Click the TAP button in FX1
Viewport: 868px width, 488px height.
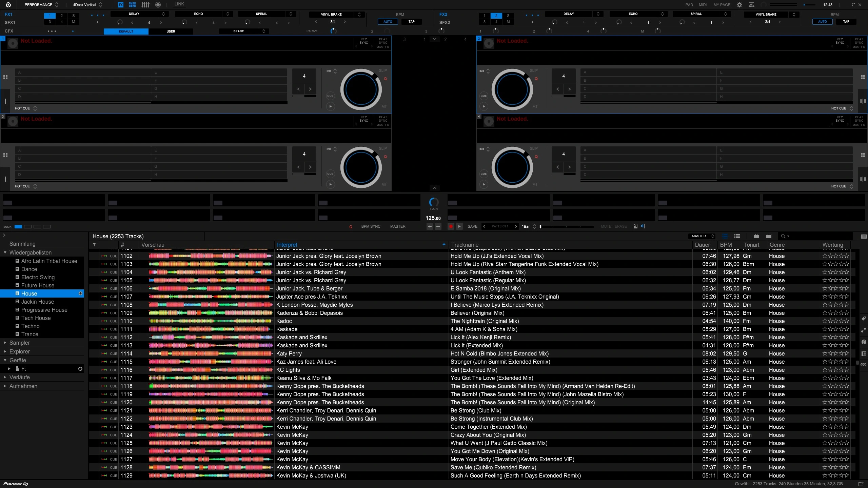tap(411, 22)
